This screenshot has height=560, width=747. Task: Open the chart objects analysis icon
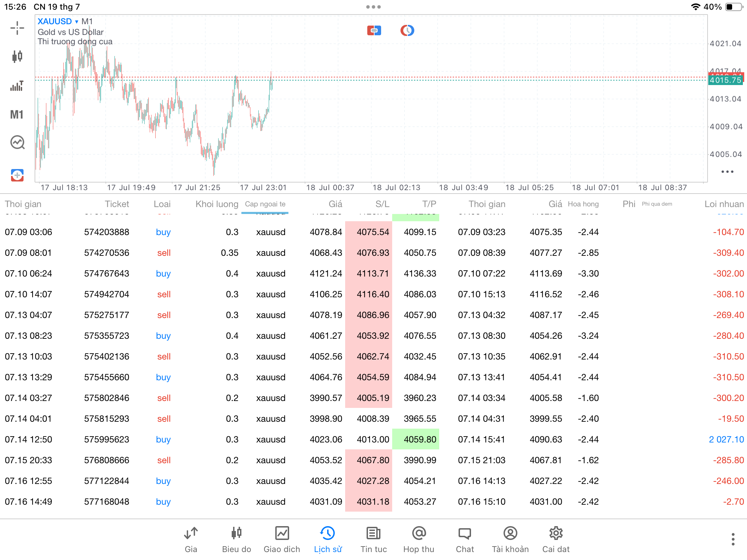(17, 142)
